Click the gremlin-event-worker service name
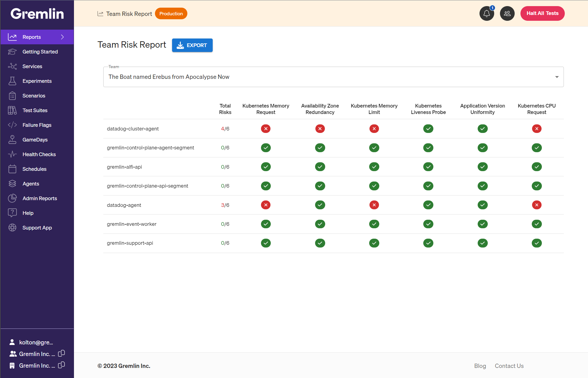The height and width of the screenshot is (378, 588). click(x=132, y=224)
